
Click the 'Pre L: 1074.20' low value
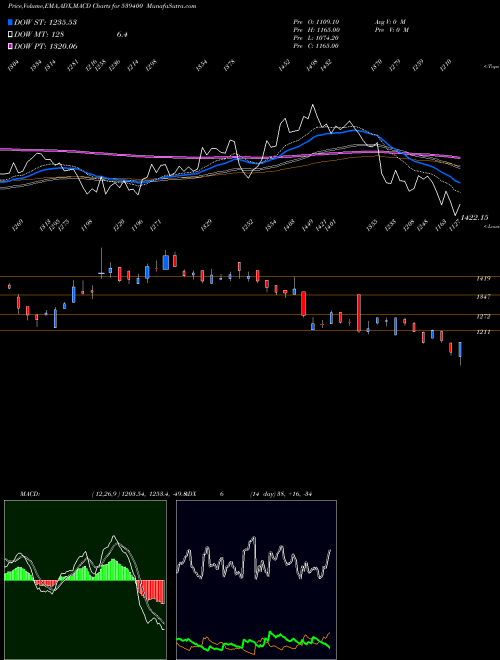(x=316, y=38)
